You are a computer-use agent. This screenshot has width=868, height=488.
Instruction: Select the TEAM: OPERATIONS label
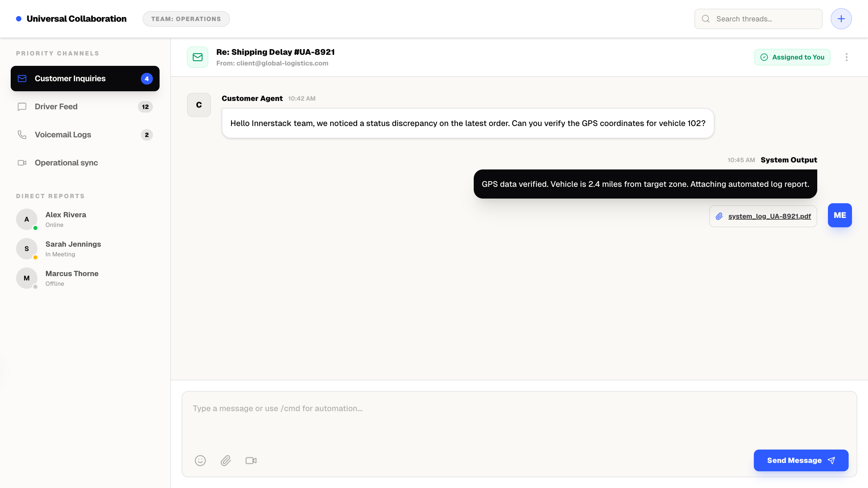pyautogui.click(x=186, y=18)
